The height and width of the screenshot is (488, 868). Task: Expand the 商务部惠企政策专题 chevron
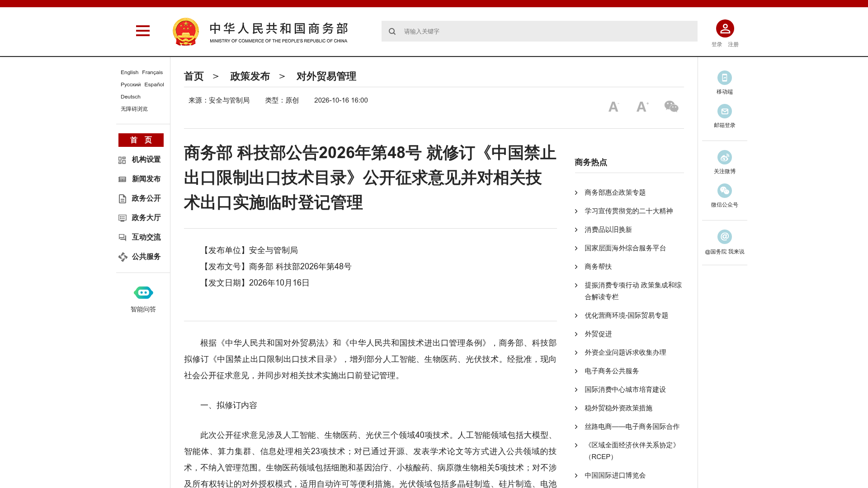[x=576, y=192]
